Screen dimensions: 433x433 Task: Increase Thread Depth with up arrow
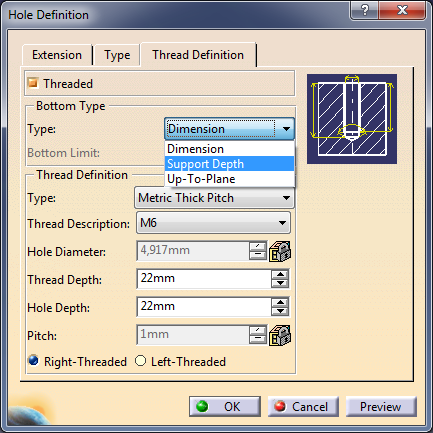point(280,275)
